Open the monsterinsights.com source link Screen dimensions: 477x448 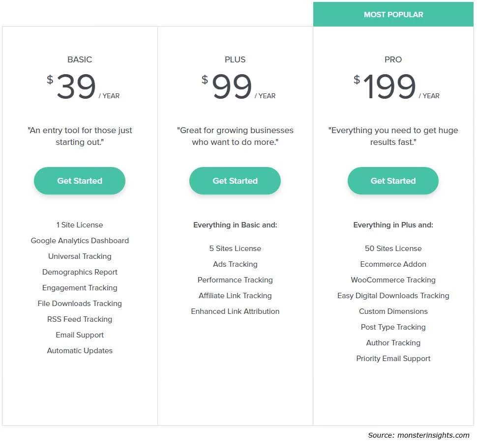[433, 435]
